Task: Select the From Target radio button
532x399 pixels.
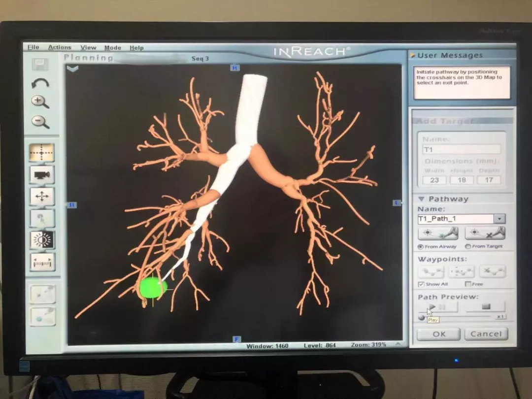Action: point(467,246)
